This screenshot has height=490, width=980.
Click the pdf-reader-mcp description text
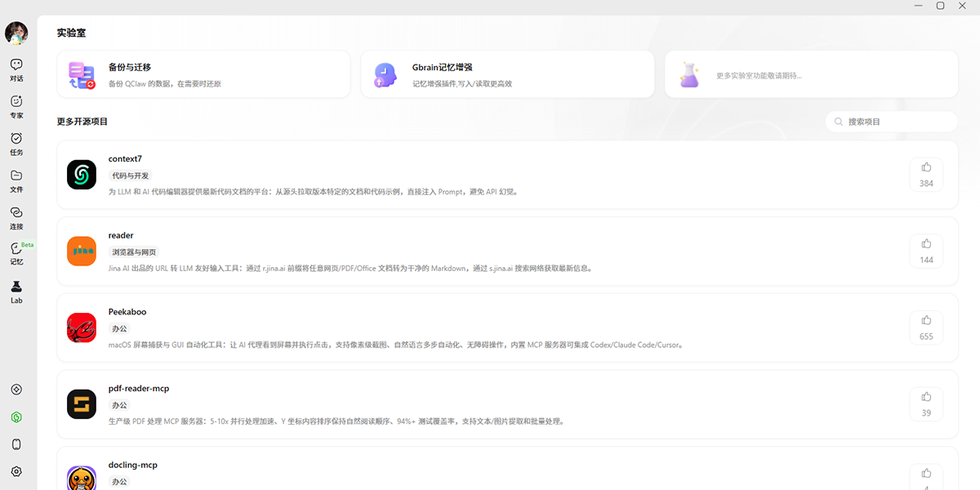[x=336, y=421]
